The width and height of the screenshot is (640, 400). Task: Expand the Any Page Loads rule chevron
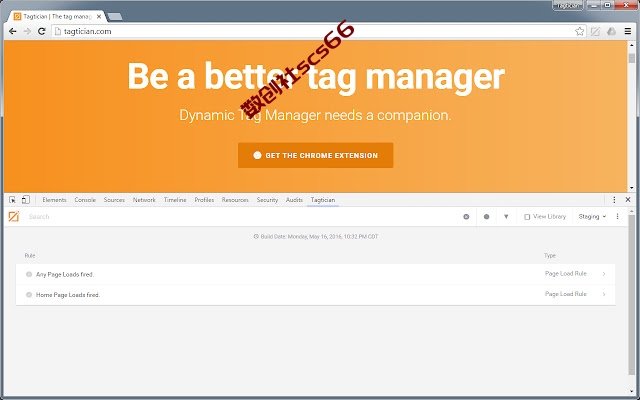(x=604, y=274)
